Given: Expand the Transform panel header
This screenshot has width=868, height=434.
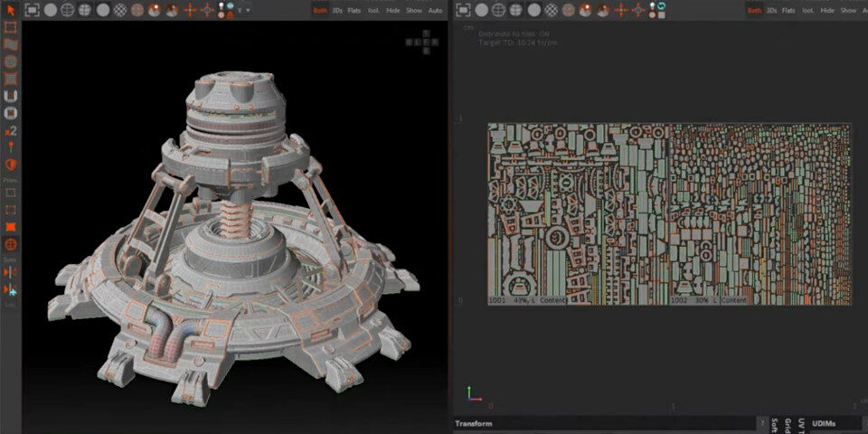Looking at the screenshot, I should coord(473,423).
